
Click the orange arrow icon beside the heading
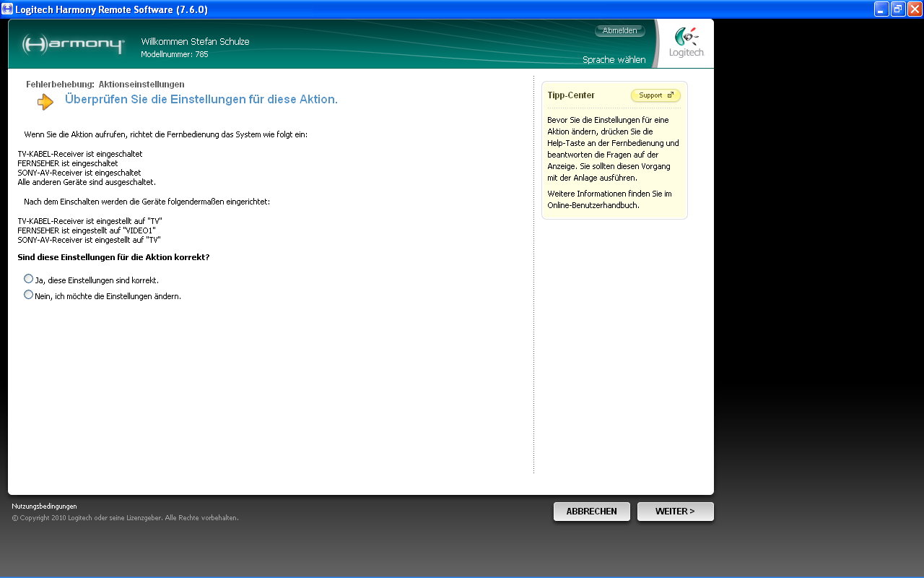coord(45,102)
